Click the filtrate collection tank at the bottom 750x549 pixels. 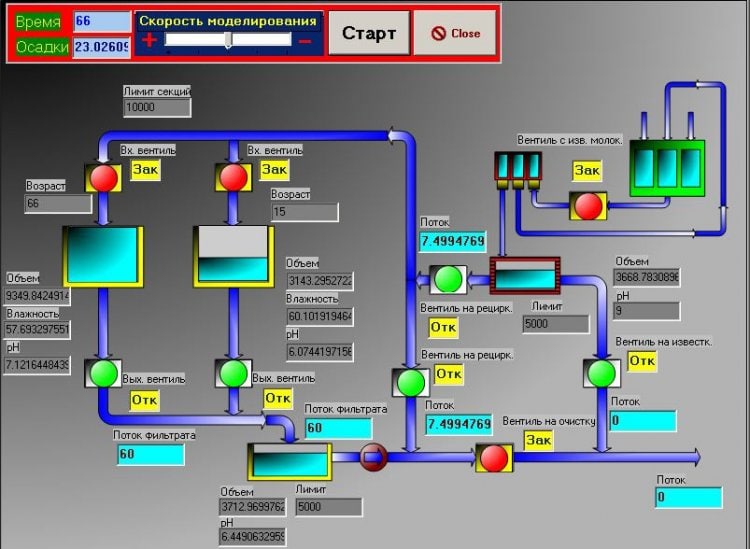click(289, 462)
